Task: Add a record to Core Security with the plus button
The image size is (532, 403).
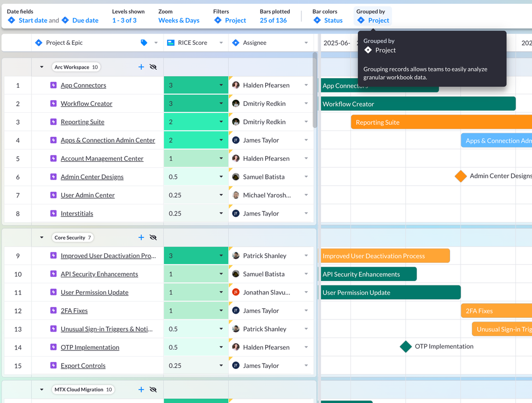Action: (x=141, y=237)
